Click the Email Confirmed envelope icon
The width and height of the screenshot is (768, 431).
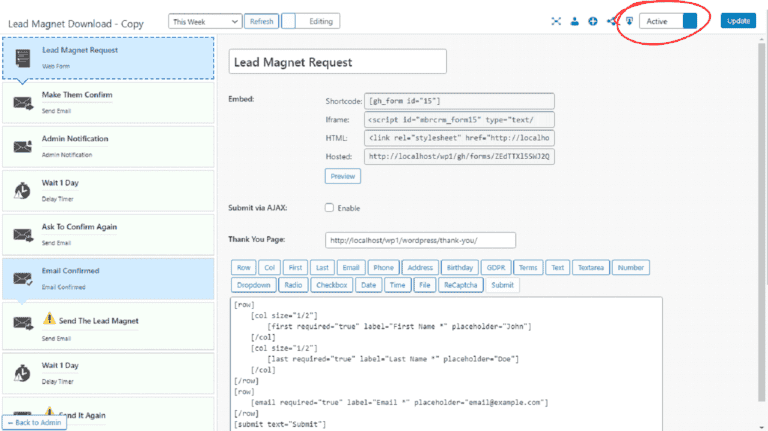(23, 279)
